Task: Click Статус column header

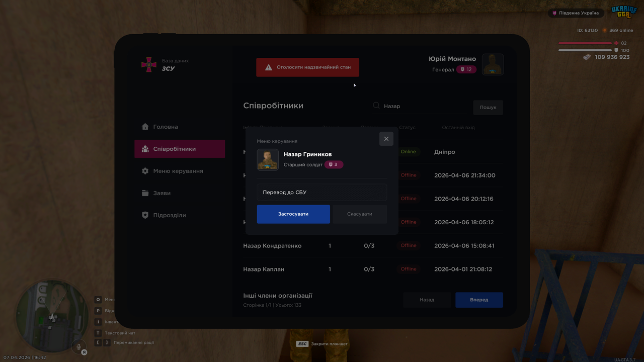Action: 408,128
